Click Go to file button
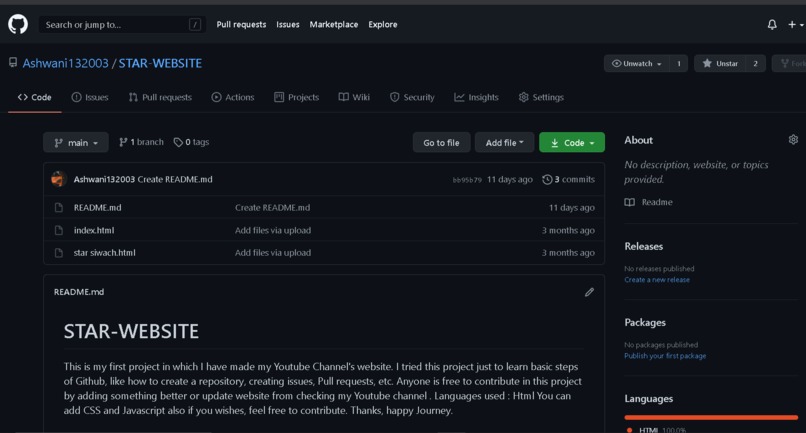 point(441,142)
